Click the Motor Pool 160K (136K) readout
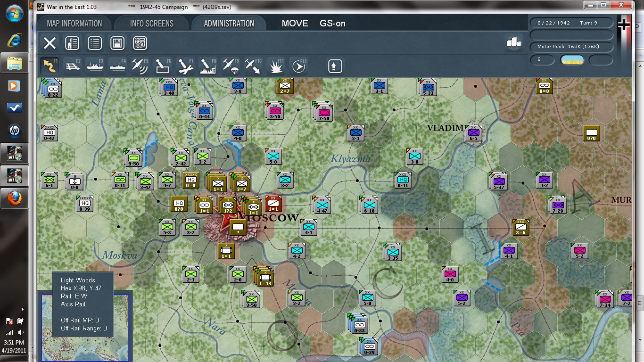 pyautogui.click(x=572, y=47)
